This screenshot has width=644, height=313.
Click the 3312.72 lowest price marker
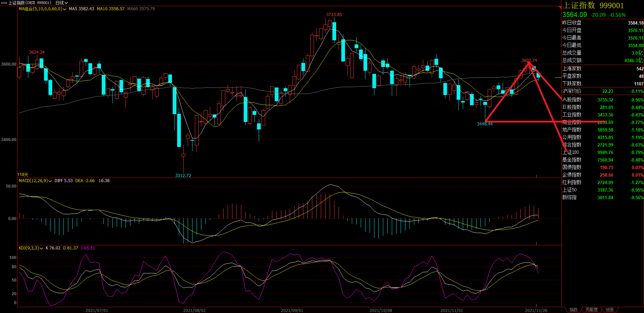183,175
